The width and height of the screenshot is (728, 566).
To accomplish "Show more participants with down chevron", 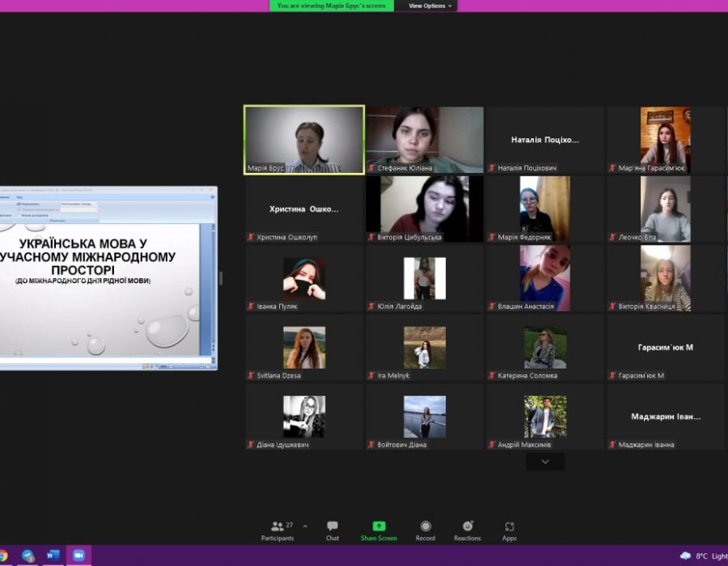I will 545,462.
